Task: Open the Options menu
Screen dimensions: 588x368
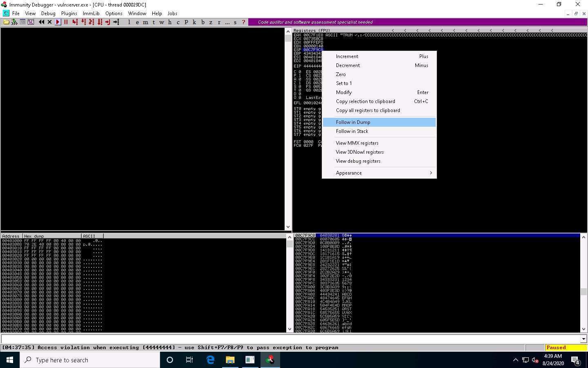Action: (114, 13)
